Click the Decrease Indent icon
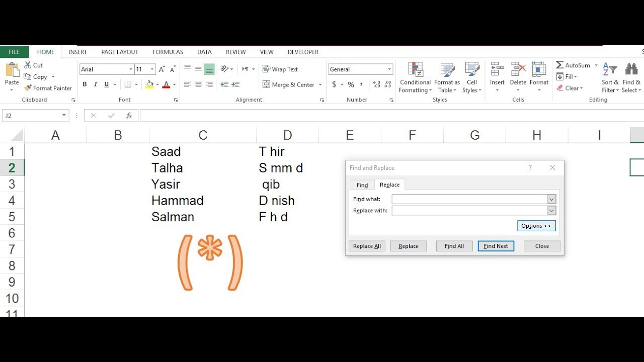644x362 pixels. point(224,84)
